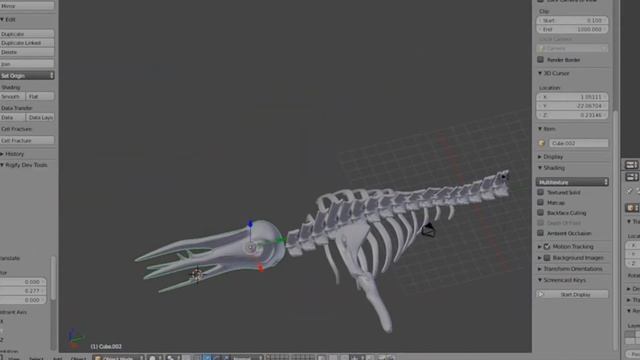The height and width of the screenshot is (360, 640).
Task: Enable the Matcap checkbox
Action: [541, 202]
